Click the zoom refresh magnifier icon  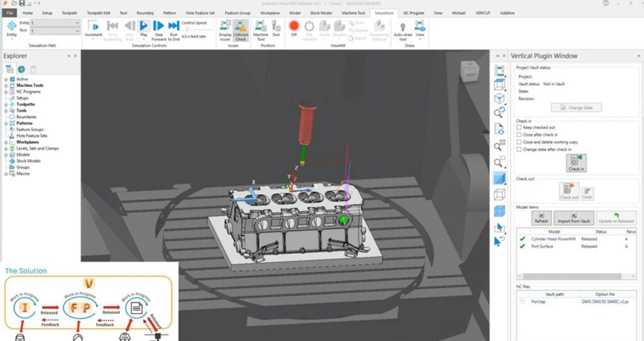(x=500, y=112)
